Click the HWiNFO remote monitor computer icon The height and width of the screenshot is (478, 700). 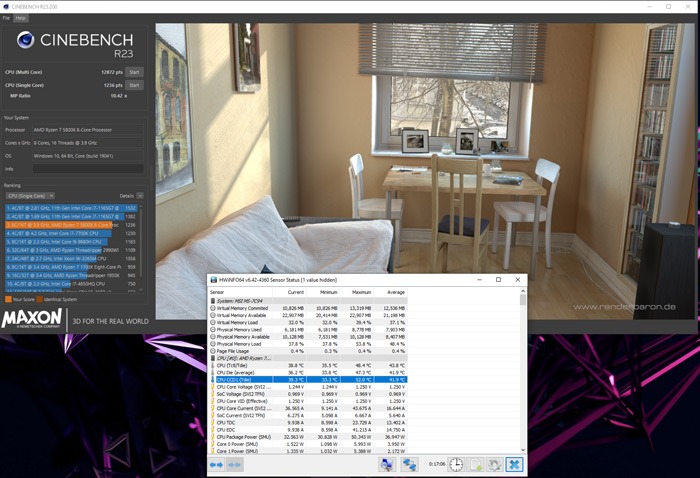click(387, 465)
